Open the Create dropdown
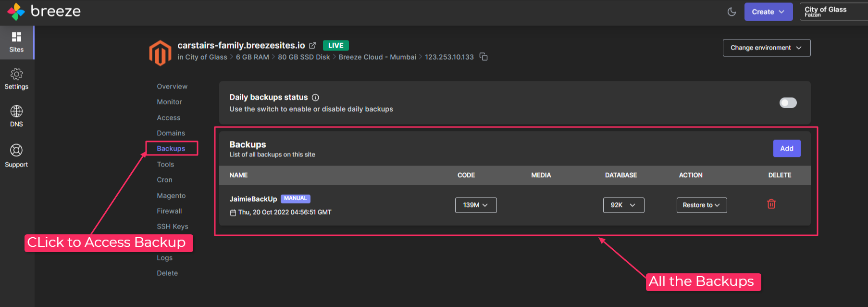 768,12
